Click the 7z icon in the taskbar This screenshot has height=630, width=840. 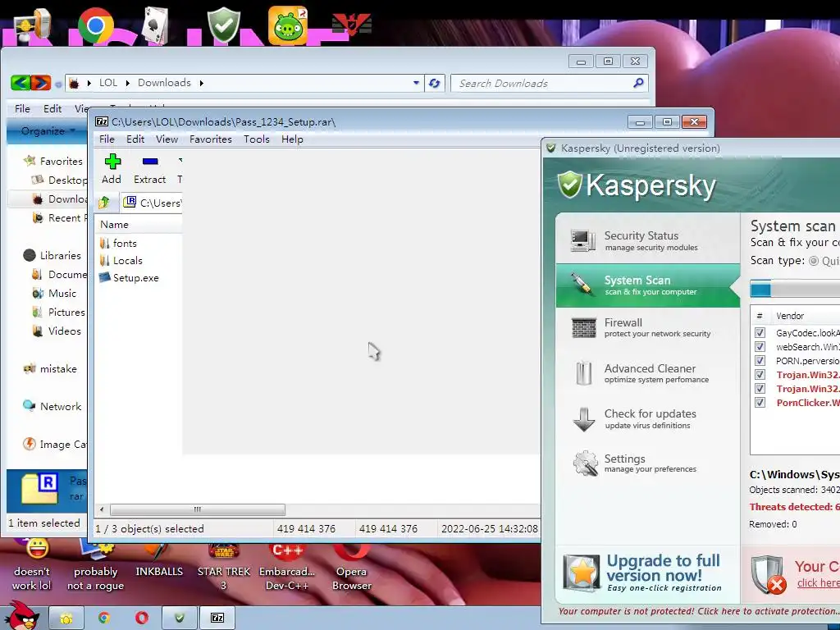coord(217,618)
